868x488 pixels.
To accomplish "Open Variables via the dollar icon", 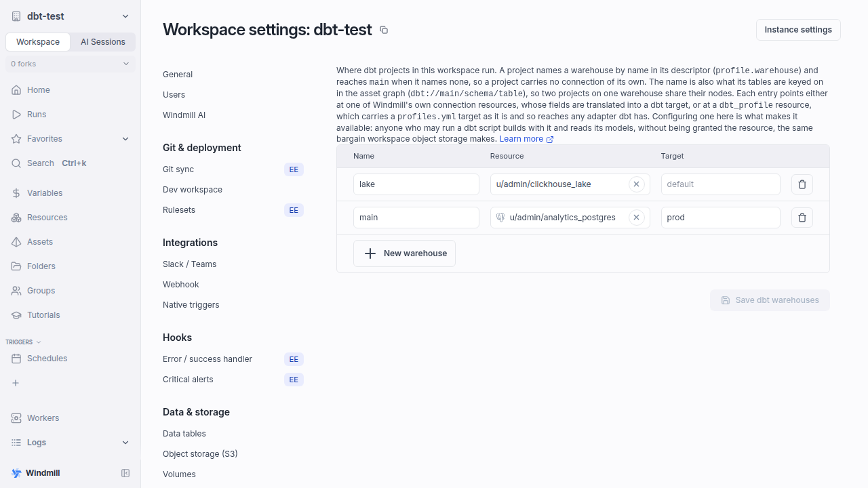I will click(x=16, y=193).
